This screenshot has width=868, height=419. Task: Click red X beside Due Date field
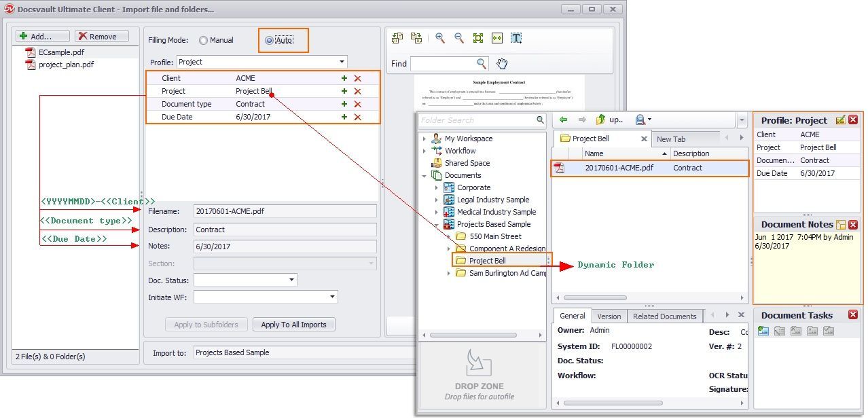(x=357, y=117)
